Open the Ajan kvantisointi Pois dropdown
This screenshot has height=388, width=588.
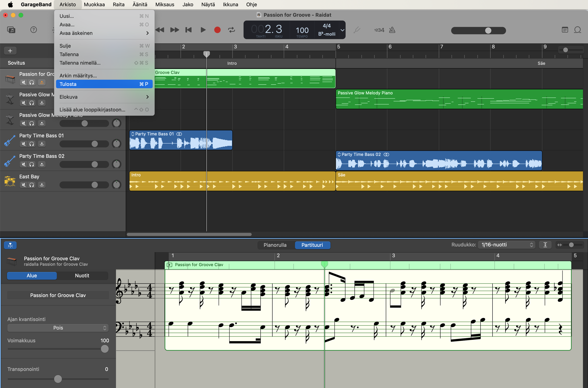click(x=58, y=328)
